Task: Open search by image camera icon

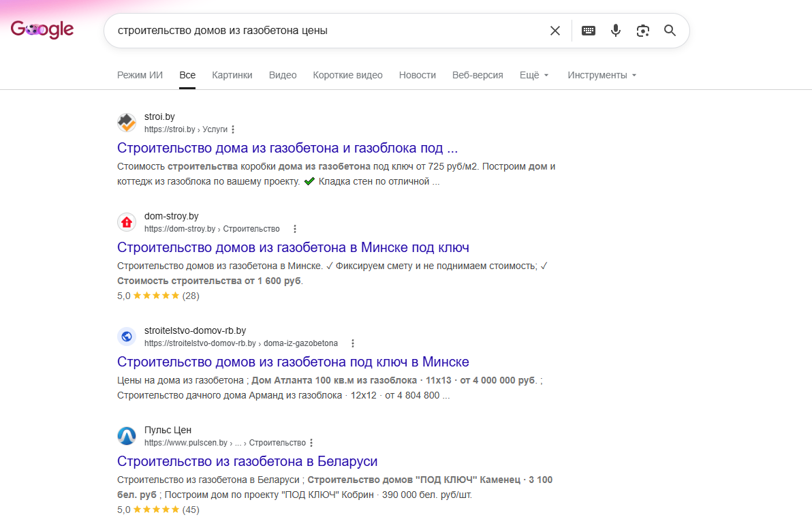Action: pos(642,31)
